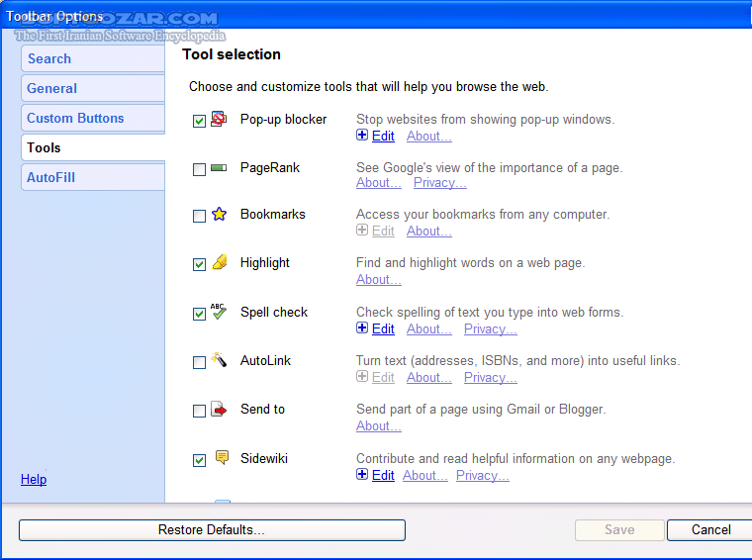Click the PageRank green bar icon
The width and height of the screenshot is (752, 560).
click(219, 168)
